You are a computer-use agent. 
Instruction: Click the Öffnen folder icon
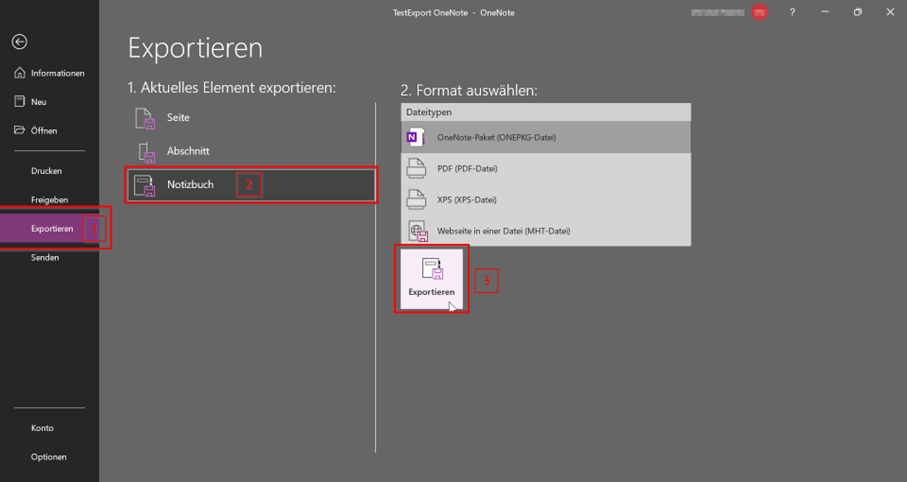coord(20,130)
